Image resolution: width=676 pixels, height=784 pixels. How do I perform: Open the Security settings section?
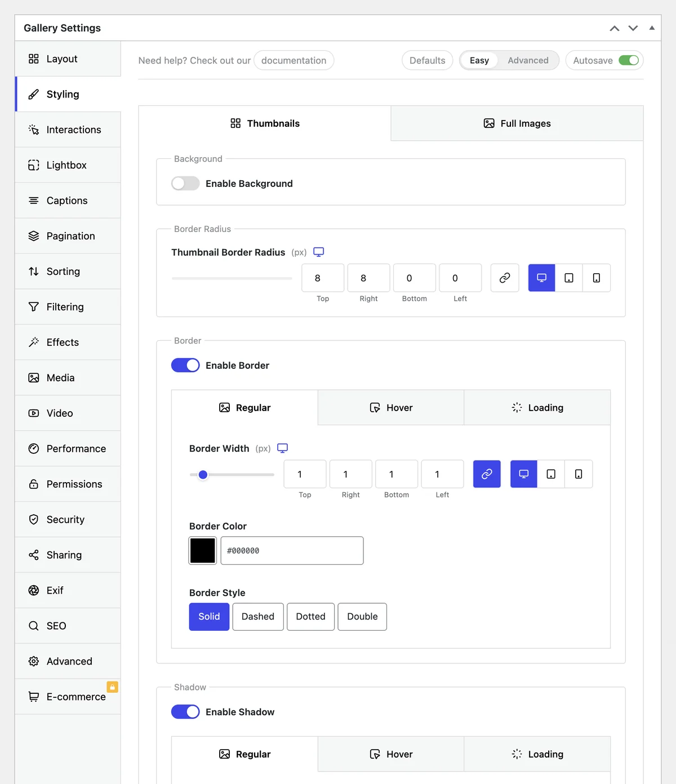pos(68,520)
